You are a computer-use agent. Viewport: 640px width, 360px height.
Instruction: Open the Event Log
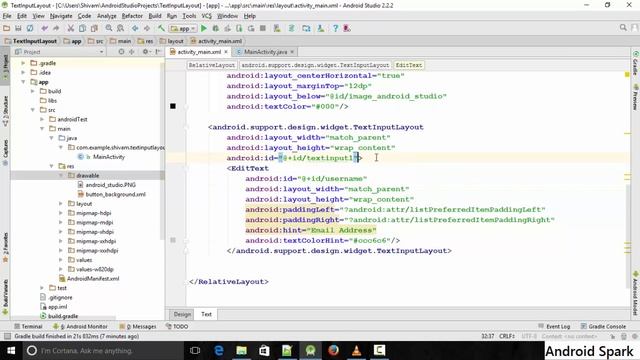554,327
